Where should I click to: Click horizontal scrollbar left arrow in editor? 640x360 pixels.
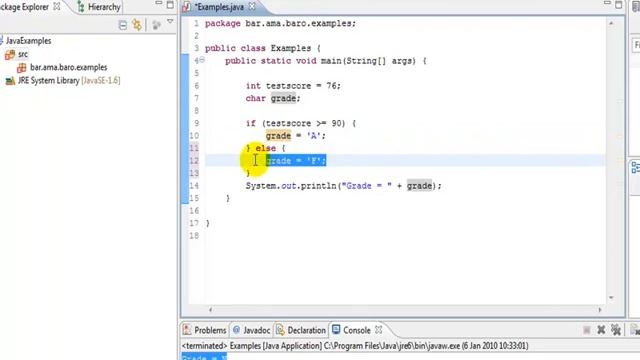pyautogui.click(x=210, y=310)
